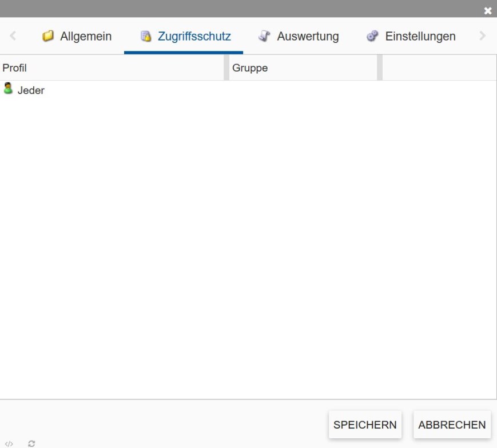Click the Einstellungen gear icon
497x448 pixels.
372,35
